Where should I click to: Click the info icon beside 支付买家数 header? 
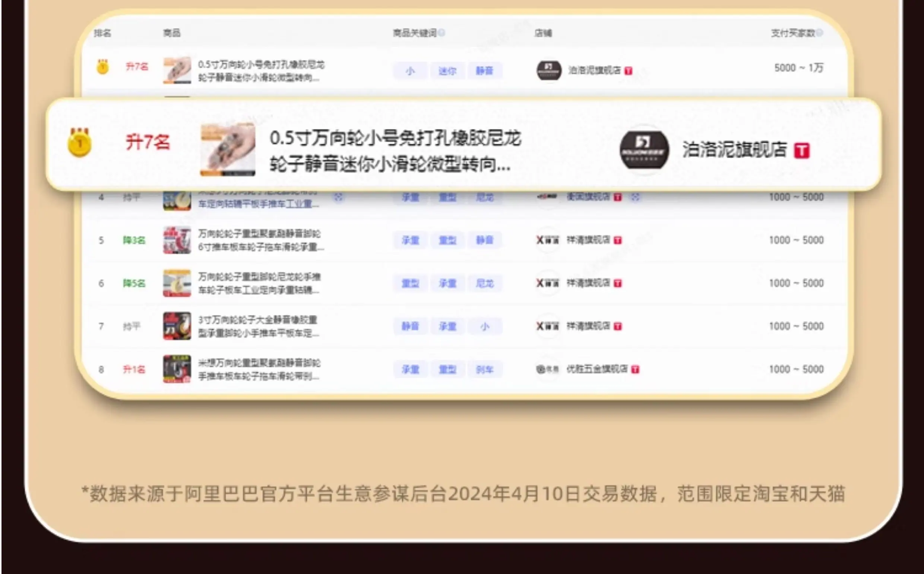click(820, 33)
